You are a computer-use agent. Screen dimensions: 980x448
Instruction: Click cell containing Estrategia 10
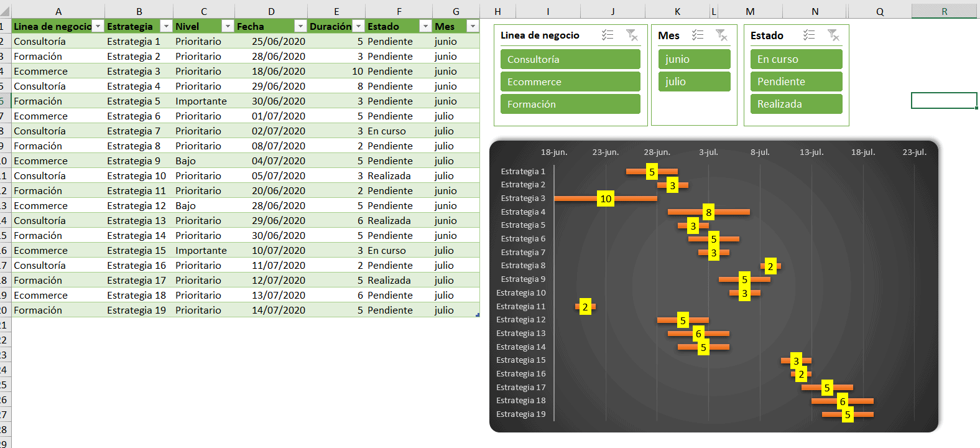[139, 175]
